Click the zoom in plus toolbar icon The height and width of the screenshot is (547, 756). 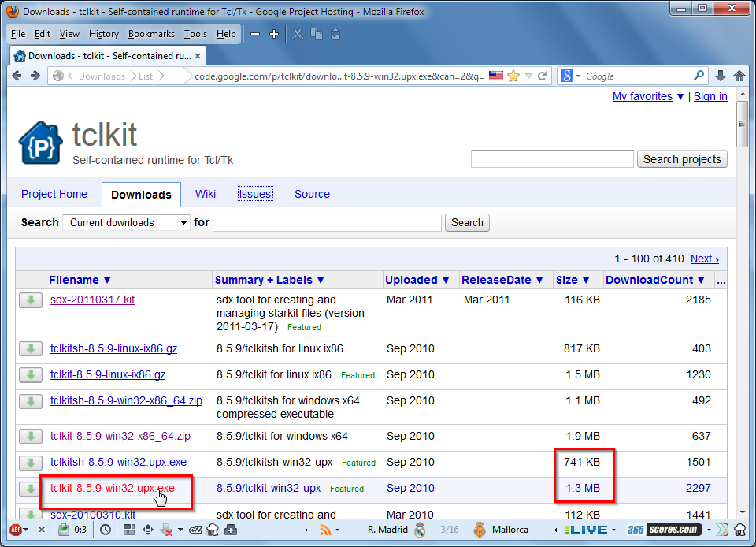tap(274, 34)
